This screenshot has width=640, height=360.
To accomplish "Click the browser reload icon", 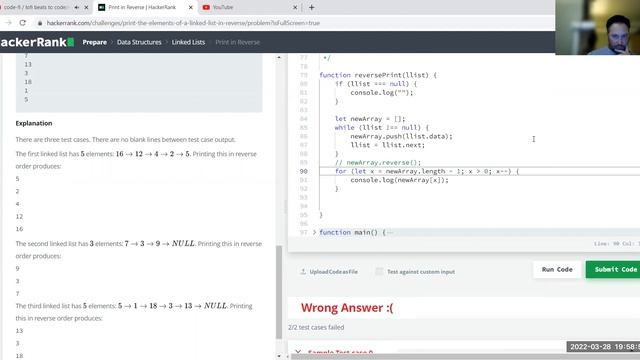I will pyautogui.click(x=23, y=23).
